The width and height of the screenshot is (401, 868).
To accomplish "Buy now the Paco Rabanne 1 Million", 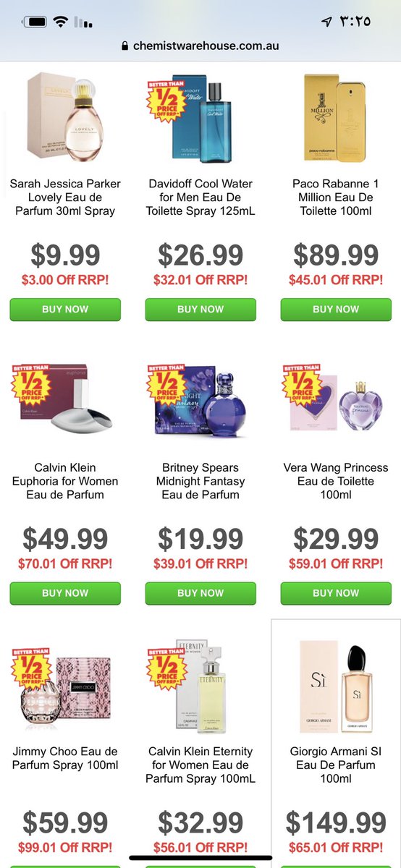I will tap(336, 310).
